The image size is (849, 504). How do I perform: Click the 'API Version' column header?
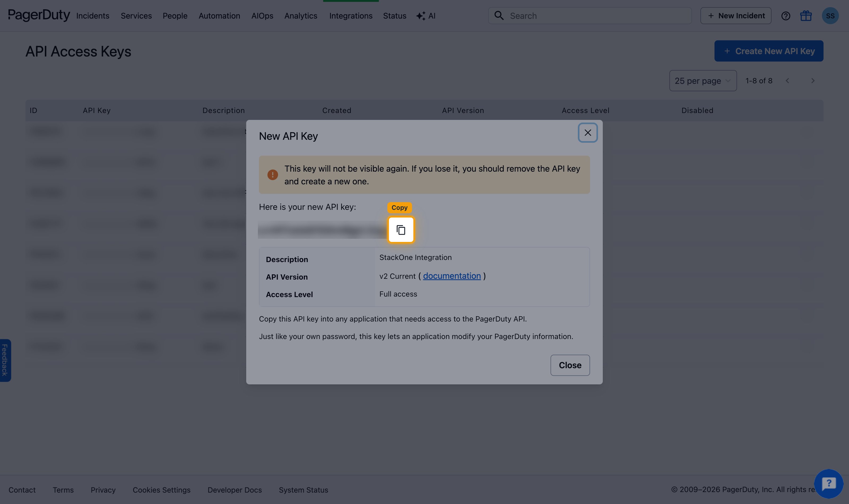point(463,110)
